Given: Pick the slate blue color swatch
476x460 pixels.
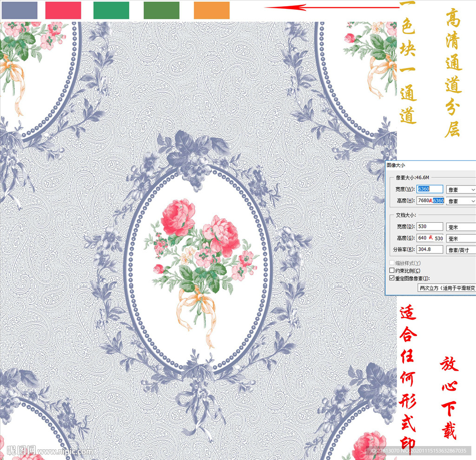Looking at the screenshot, I should (20, 10).
